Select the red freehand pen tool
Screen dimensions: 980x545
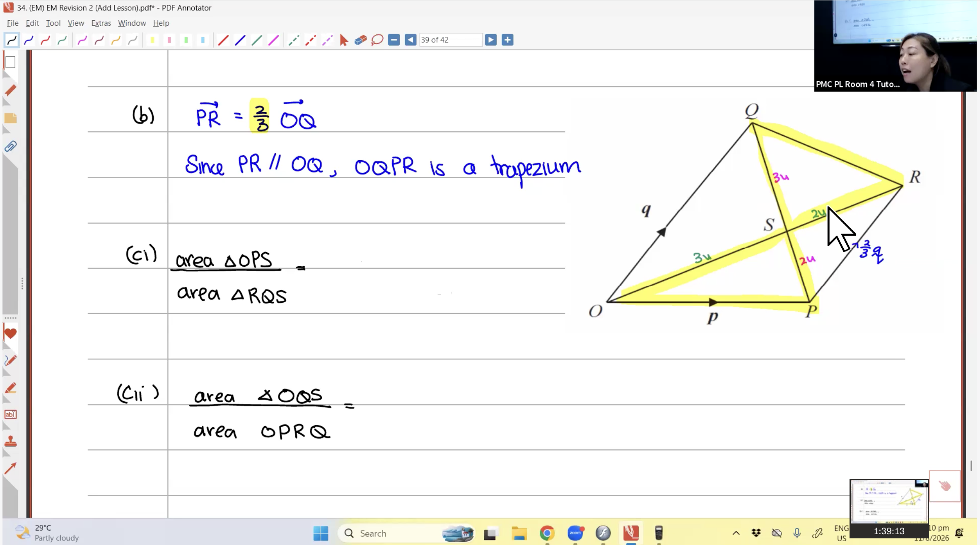[x=45, y=40]
